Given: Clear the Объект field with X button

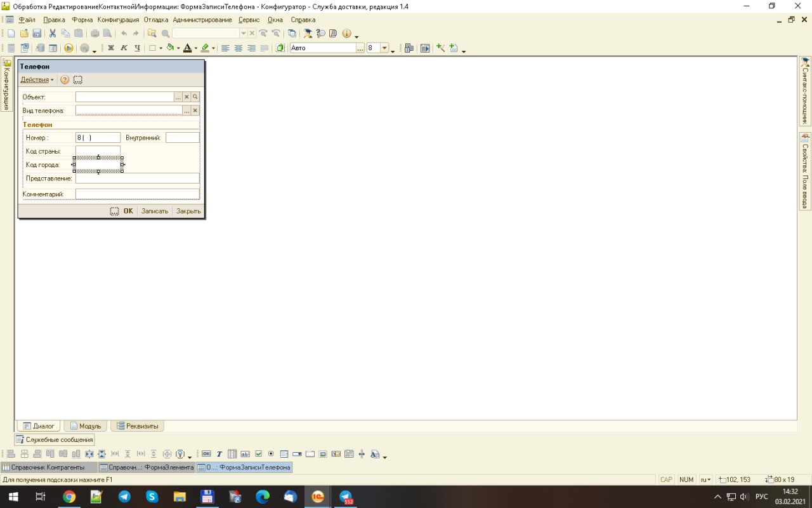Looking at the screenshot, I should click(x=187, y=97).
